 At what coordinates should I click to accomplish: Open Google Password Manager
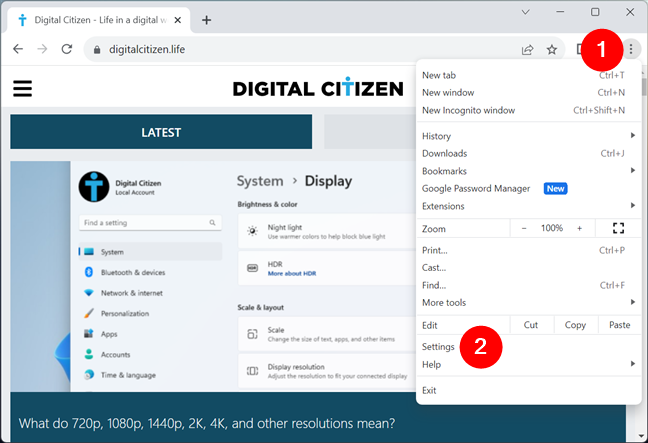529,188
